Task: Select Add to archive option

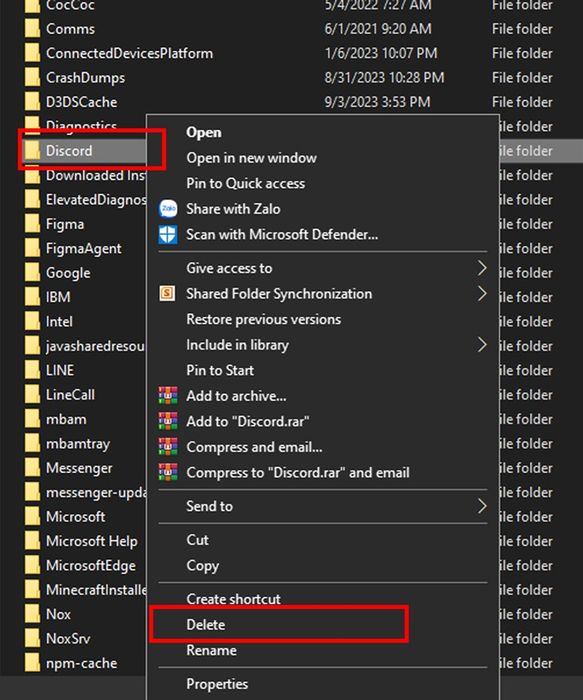Action: [236, 396]
